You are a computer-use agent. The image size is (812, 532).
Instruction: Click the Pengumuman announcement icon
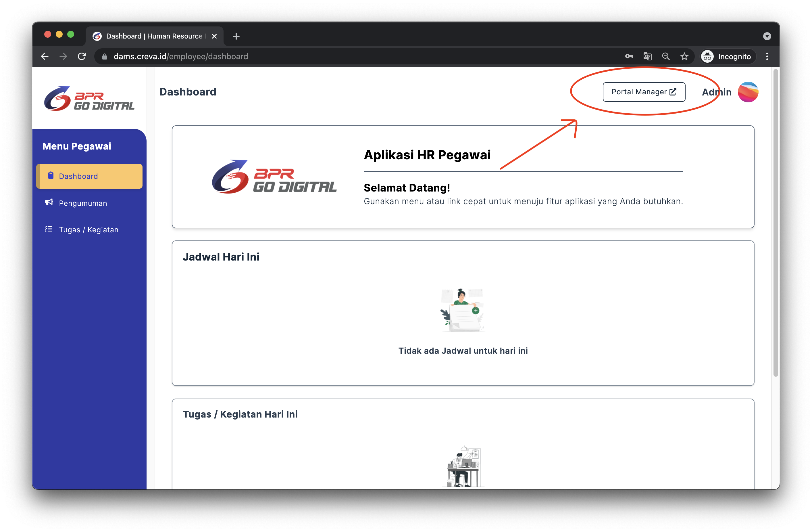[49, 202]
